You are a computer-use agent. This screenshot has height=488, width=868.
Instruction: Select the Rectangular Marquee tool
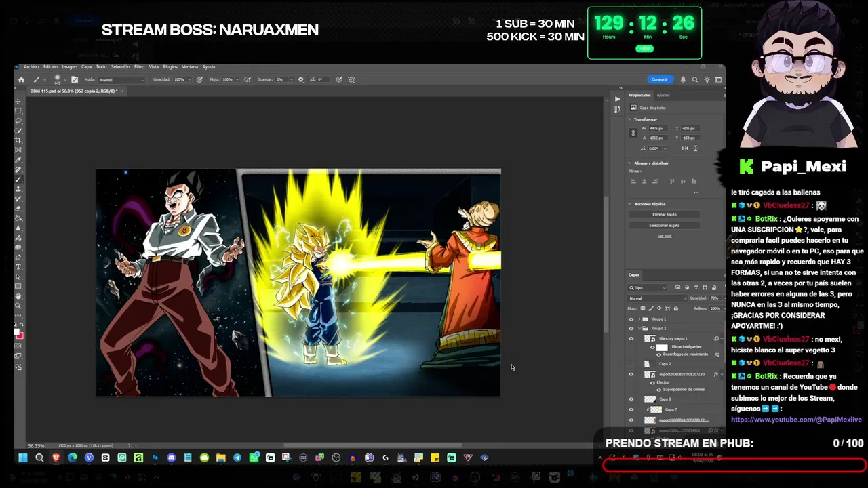(x=18, y=110)
